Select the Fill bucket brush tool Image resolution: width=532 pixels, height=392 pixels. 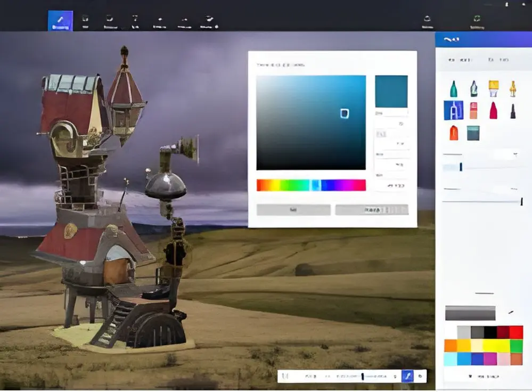coord(474,133)
